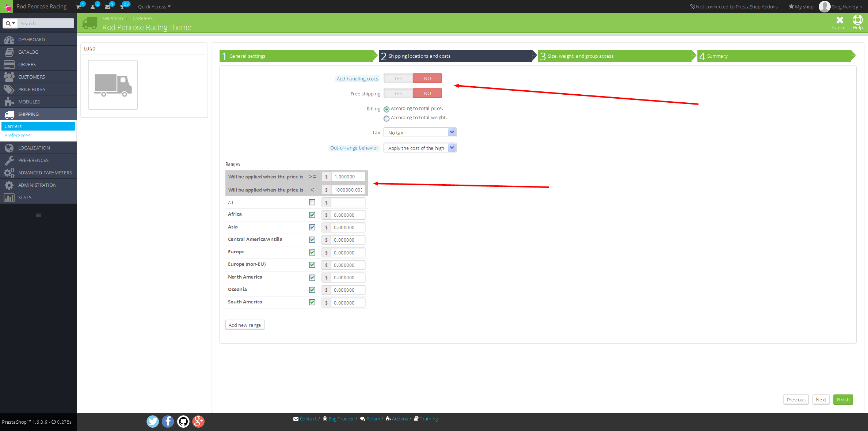
Task: Enable Add handling costs YES
Action: coord(398,78)
